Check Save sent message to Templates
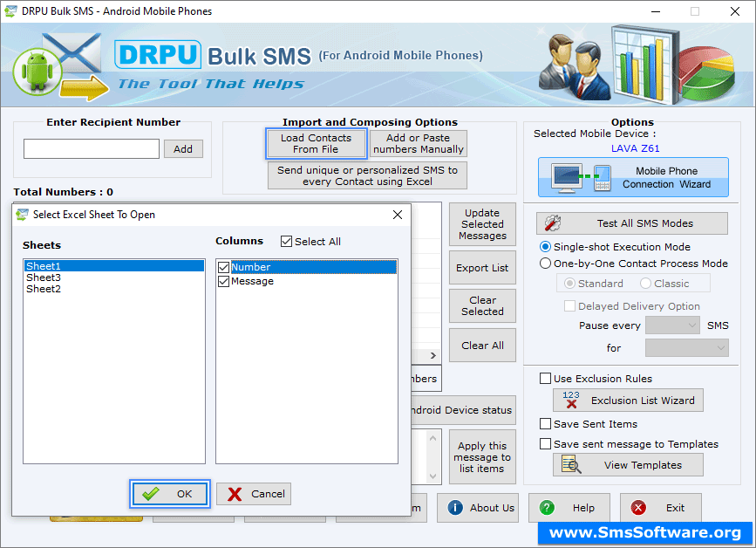The height and width of the screenshot is (548, 756). 545,444
